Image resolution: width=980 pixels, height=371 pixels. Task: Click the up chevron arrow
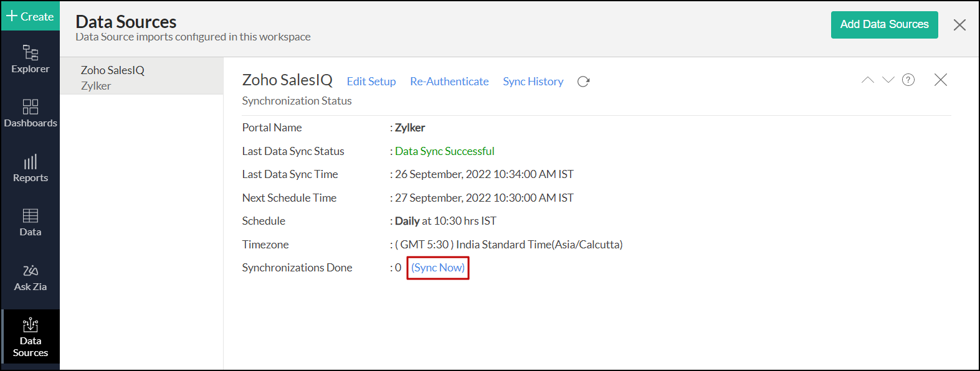click(x=868, y=80)
